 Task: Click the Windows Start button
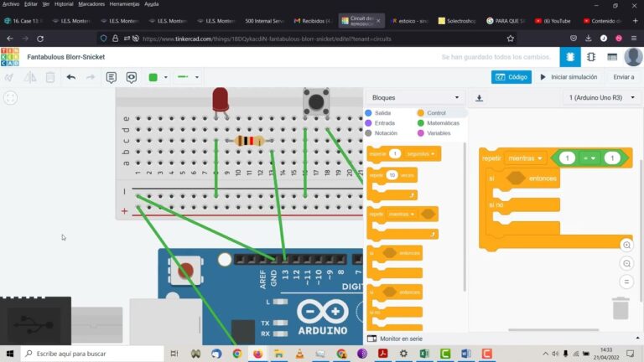click(x=10, y=354)
